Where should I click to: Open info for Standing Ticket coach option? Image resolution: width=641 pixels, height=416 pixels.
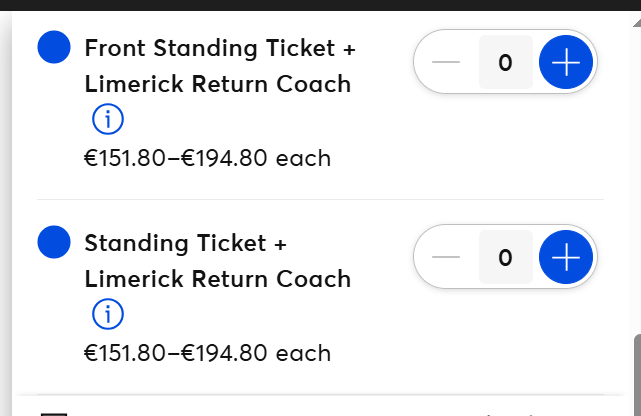tap(108, 314)
